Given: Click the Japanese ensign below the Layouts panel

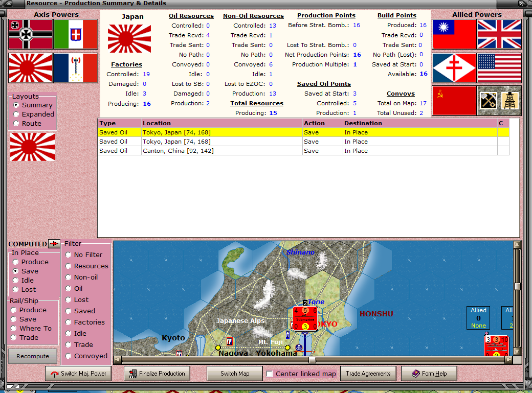Looking at the screenshot, I should coord(32,146).
